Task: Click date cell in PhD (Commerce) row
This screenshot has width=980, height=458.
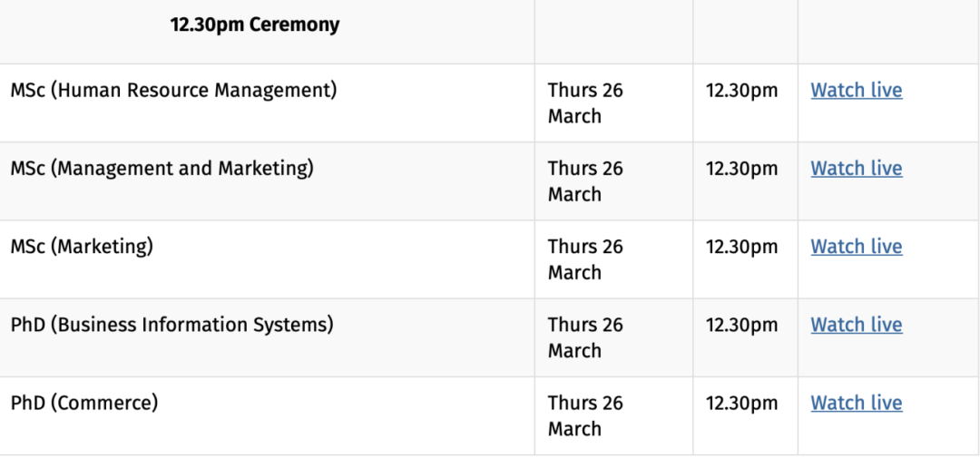Action: click(x=585, y=415)
